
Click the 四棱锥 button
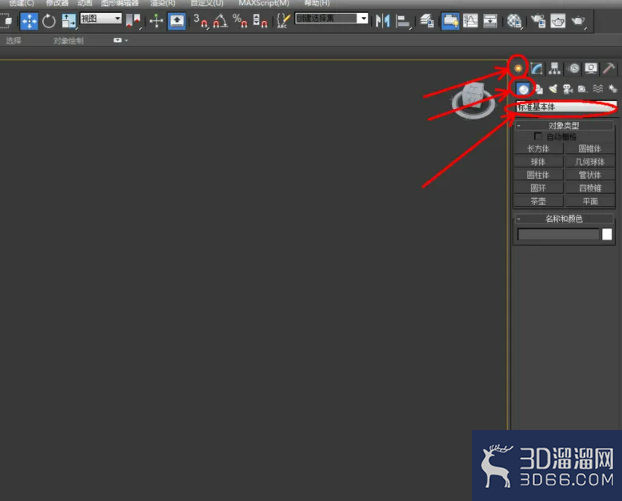590,188
